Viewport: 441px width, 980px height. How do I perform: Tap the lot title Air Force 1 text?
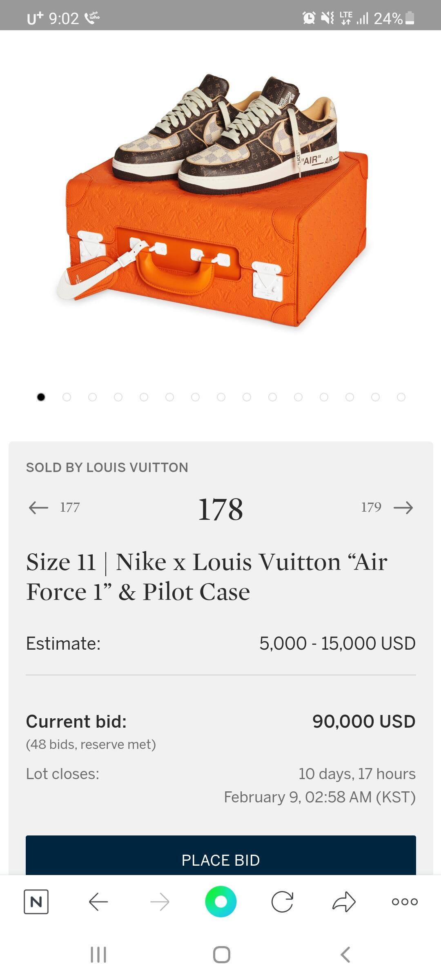pos(207,577)
